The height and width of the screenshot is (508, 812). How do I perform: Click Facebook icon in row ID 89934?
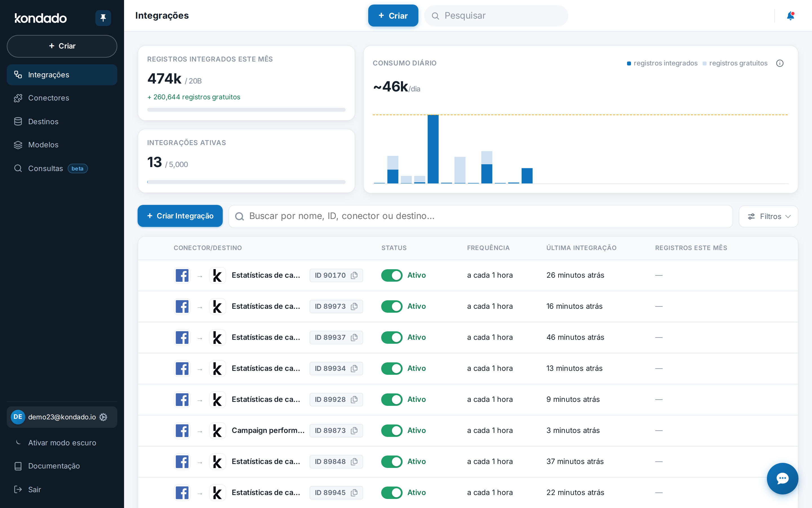[182, 369]
